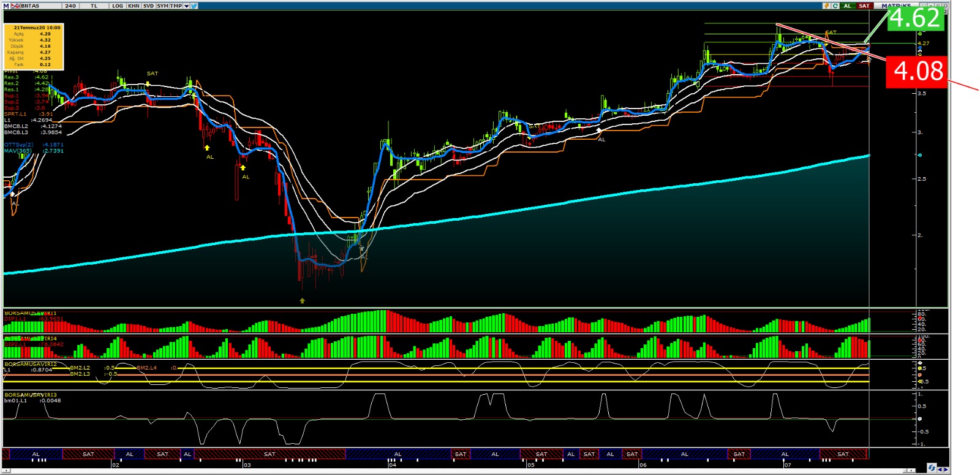
Task: Click the blue sync arrows icon
Action: point(932,468)
